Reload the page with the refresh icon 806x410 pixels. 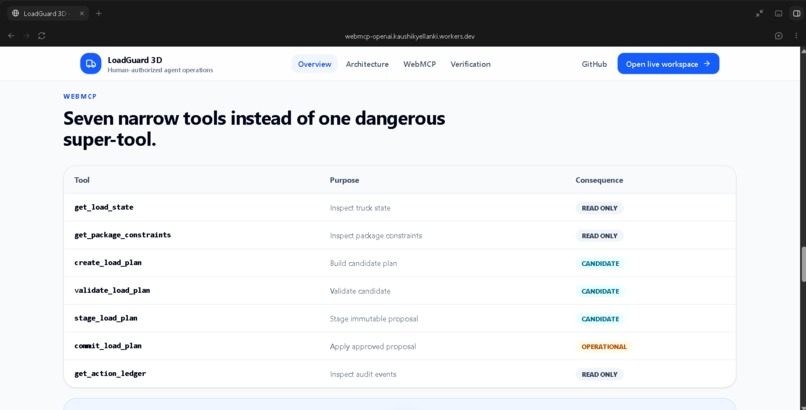pyautogui.click(x=42, y=35)
